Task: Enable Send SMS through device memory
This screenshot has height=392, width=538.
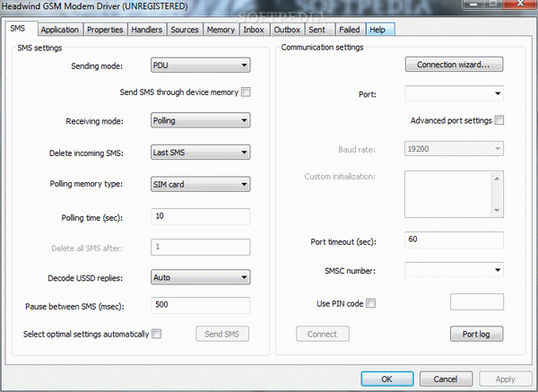Action: coord(246,91)
